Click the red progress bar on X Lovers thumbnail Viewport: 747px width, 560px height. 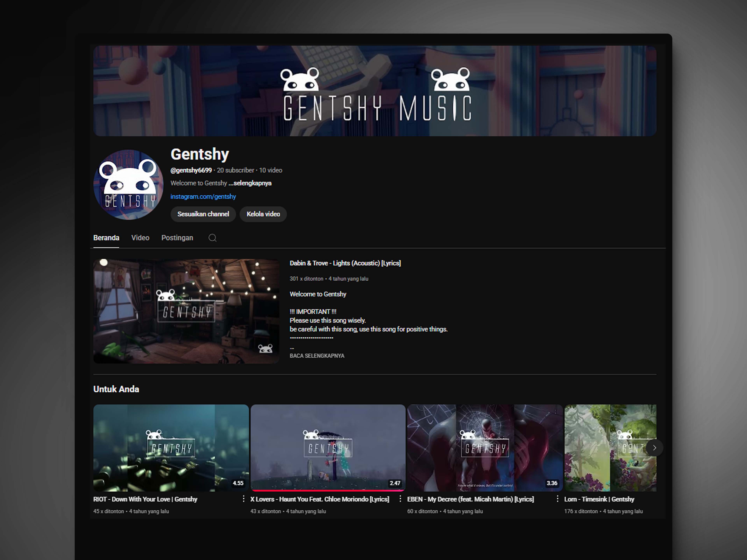click(x=328, y=490)
